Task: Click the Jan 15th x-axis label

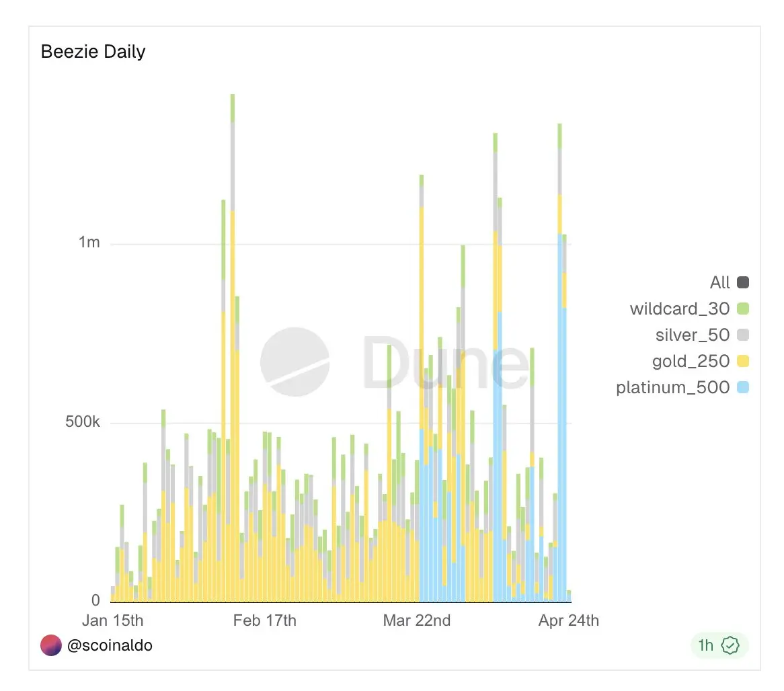Action: pos(113,620)
